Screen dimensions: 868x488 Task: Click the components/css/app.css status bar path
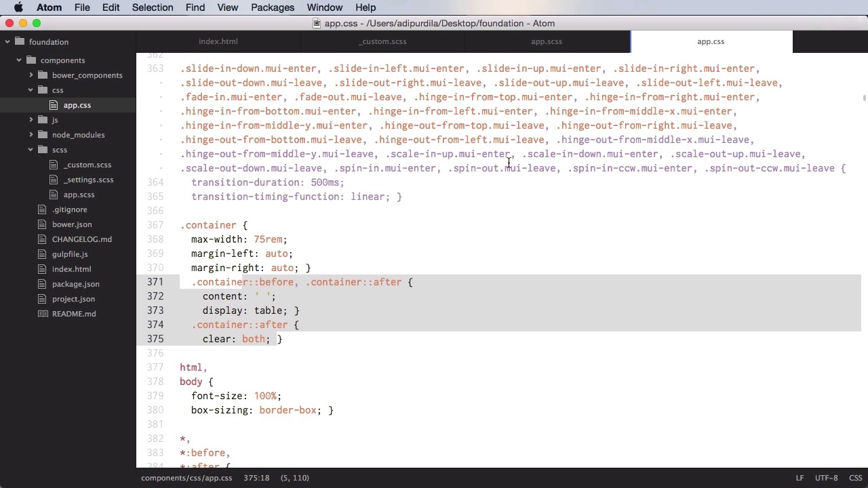(186, 478)
